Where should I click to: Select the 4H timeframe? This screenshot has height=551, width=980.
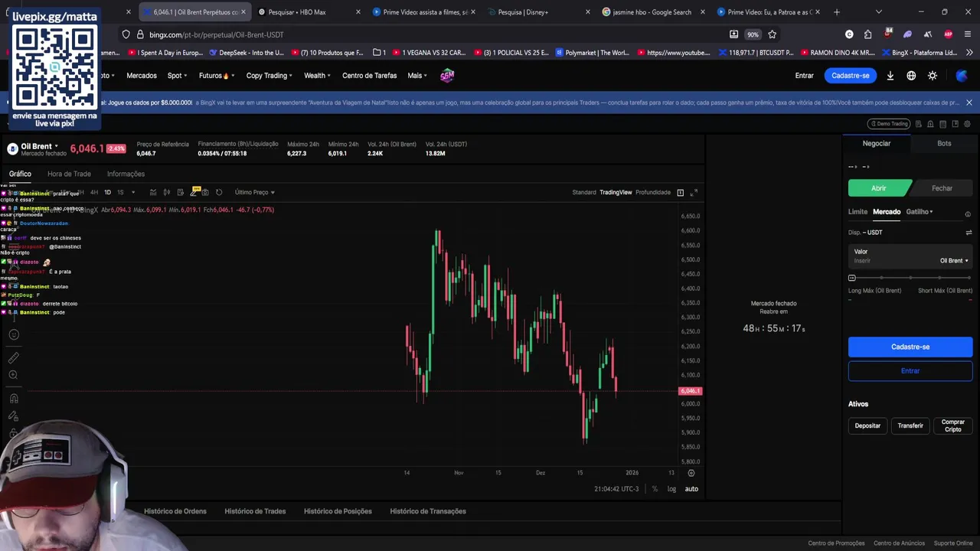coord(93,192)
